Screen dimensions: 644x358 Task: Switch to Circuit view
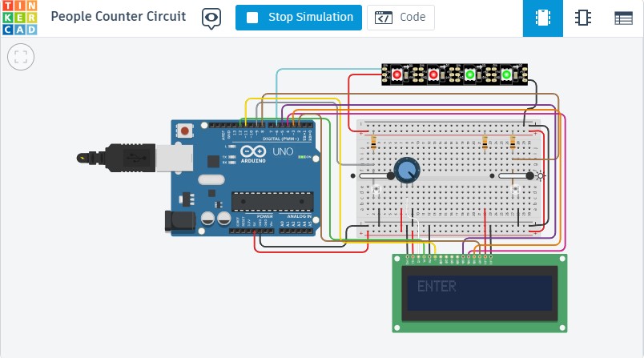tap(543, 18)
